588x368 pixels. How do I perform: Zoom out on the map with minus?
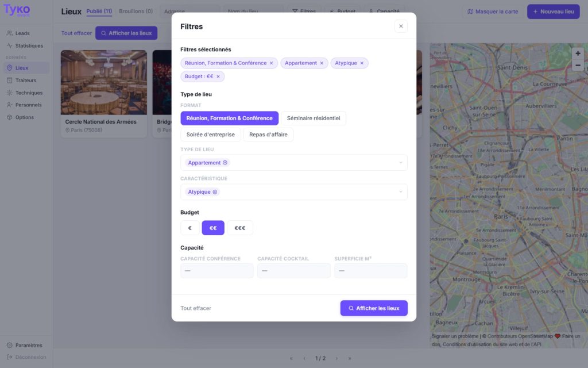point(578,66)
